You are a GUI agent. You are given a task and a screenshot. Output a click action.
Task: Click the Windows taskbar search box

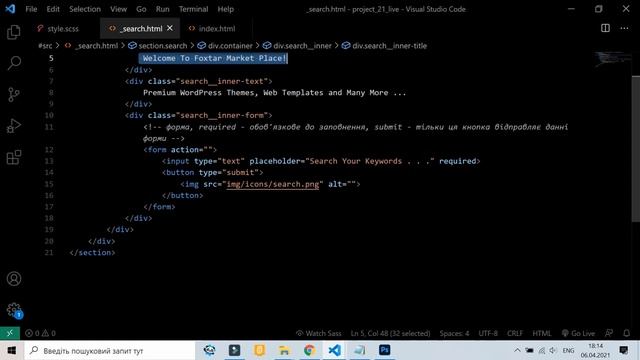(109, 350)
